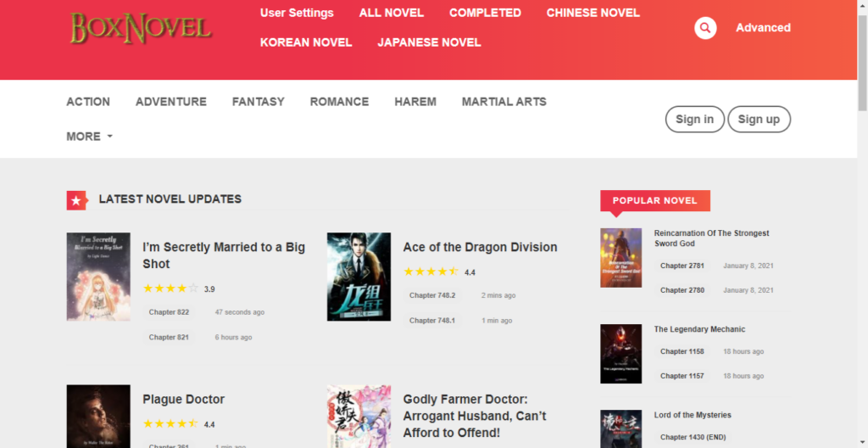Open COMPLETED novels section
The image size is (868, 448).
[x=485, y=13]
